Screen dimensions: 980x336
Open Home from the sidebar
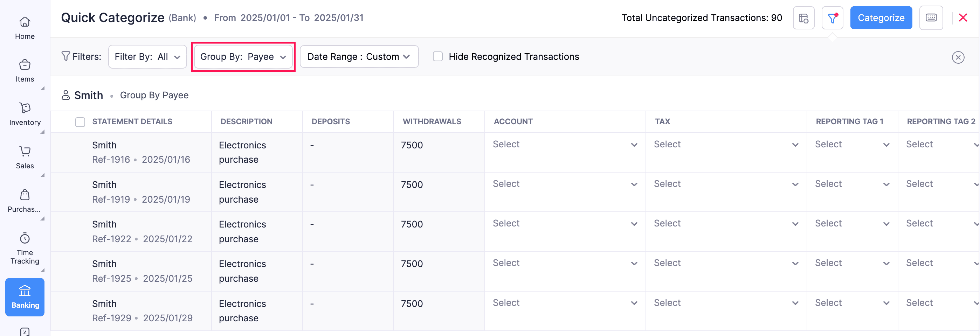click(25, 28)
